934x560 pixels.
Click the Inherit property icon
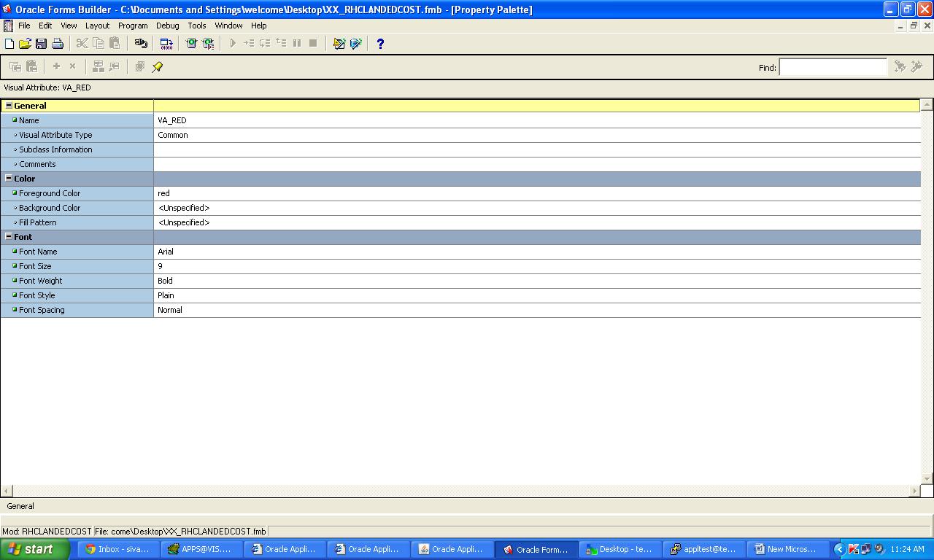pyautogui.click(x=115, y=66)
